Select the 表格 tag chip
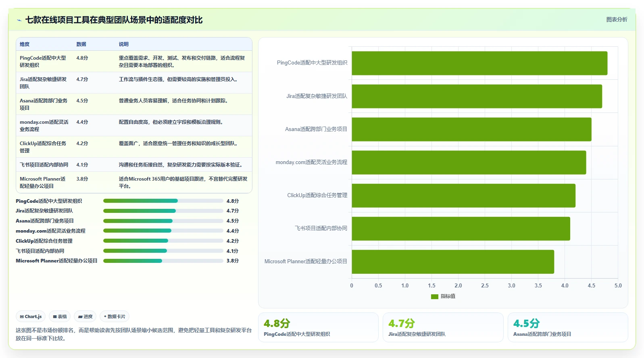 tap(60, 316)
